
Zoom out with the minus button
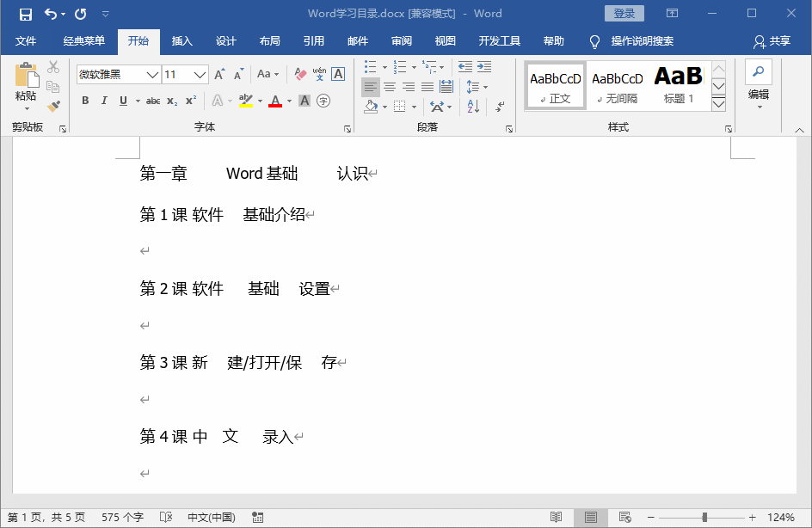pyautogui.click(x=651, y=517)
